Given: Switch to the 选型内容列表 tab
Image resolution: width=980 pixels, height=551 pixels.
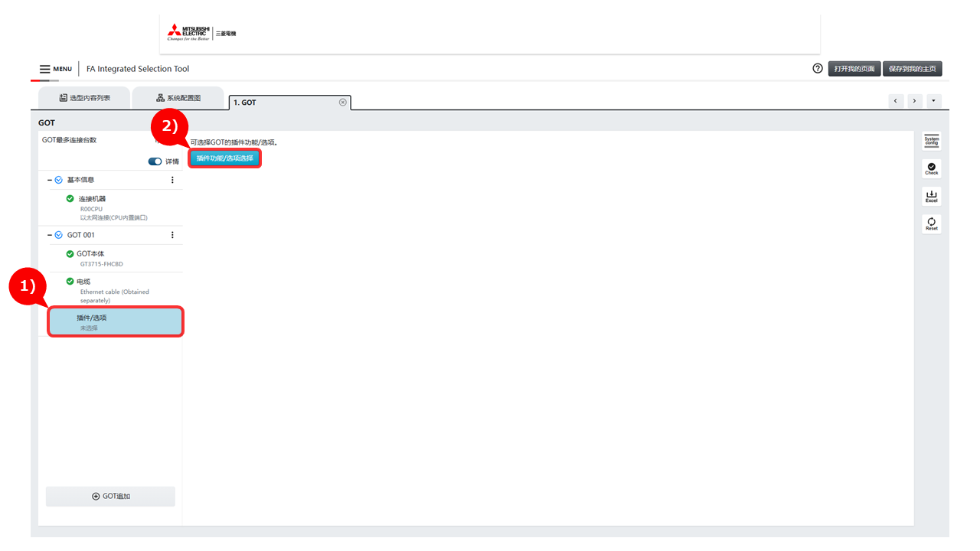Looking at the screenshot, I should point(84,98).
